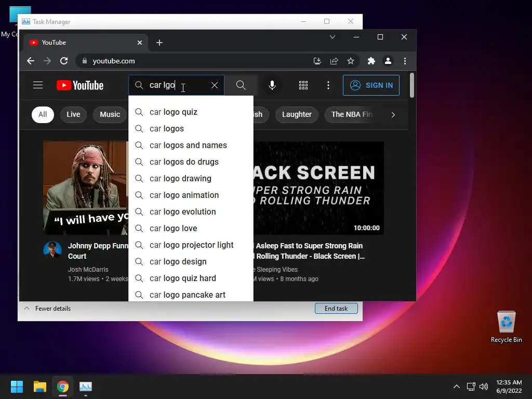Open the Johnny Depp video thumbnail
Screen dimensions: 532x399
[86, 188]
